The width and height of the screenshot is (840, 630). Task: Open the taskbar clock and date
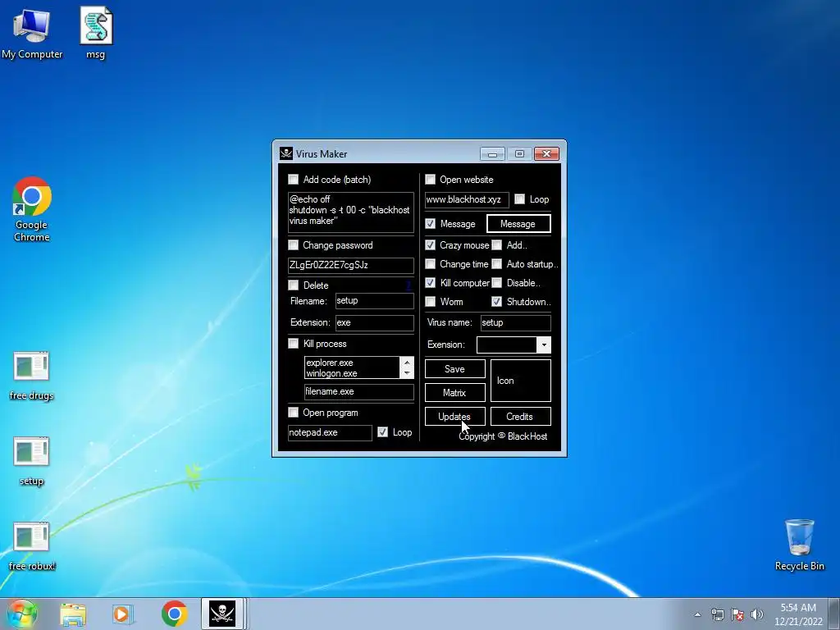[x=798, y=614]
